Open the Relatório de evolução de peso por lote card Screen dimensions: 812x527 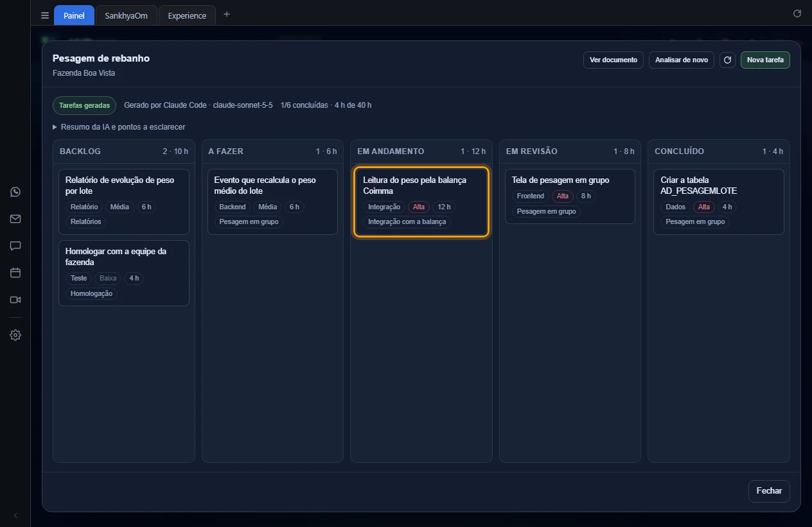[x=124, y=202]
